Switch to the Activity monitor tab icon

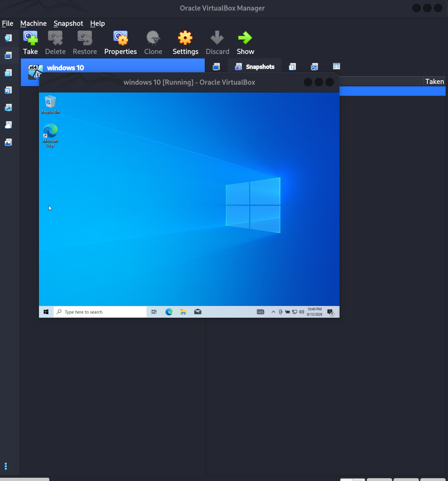click(x=314, y=67)
